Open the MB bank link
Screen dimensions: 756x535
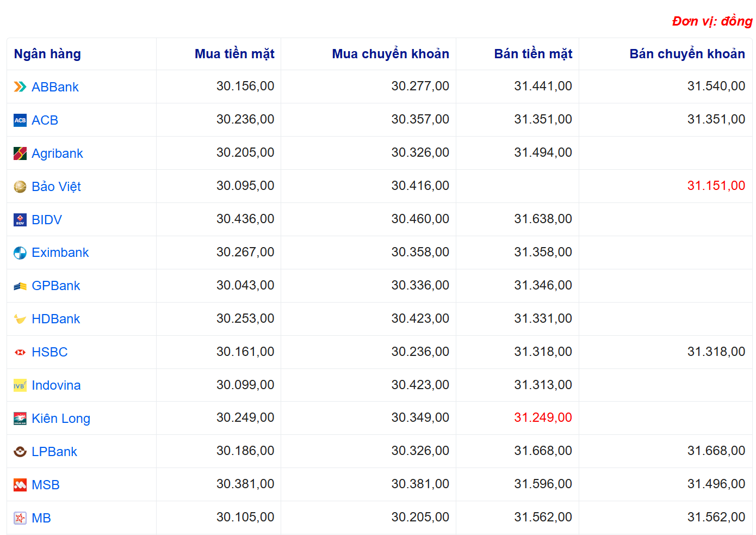pyautogui.click(x=41, y=518)
